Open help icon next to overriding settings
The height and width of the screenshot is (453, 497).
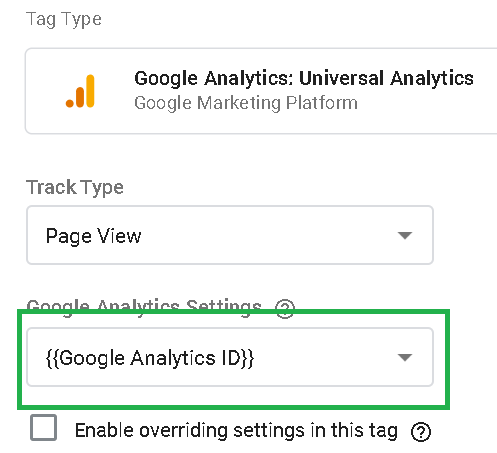tap(421, 432)
